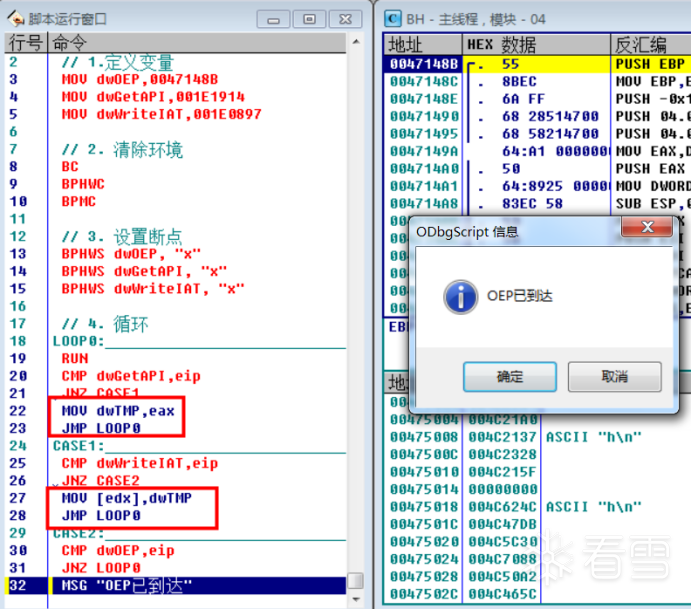Select script line 'BPHWC'
The image size is (692, 610).
83,184
